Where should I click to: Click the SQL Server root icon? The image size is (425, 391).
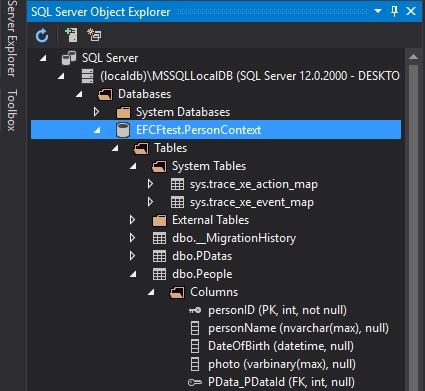point(69,58)
